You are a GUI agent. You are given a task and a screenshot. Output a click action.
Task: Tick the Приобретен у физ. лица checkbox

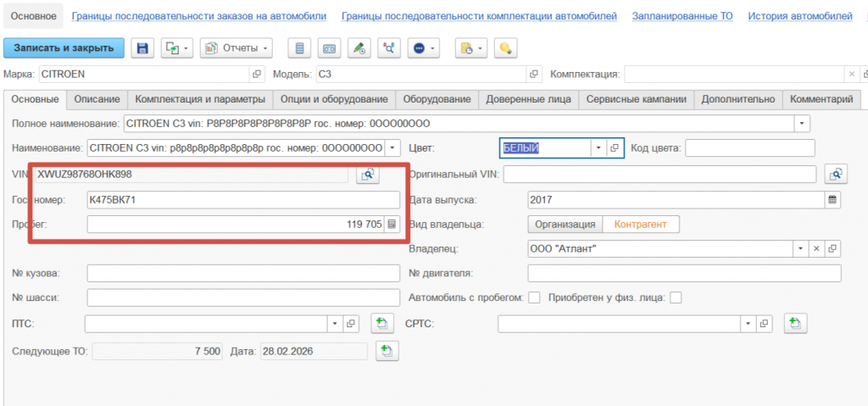(676, 298)
